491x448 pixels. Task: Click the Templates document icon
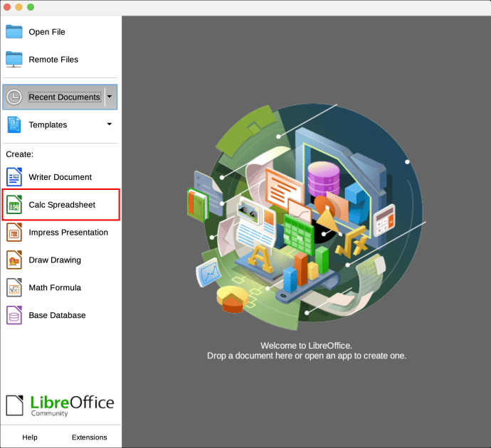(x=14, y=124)
